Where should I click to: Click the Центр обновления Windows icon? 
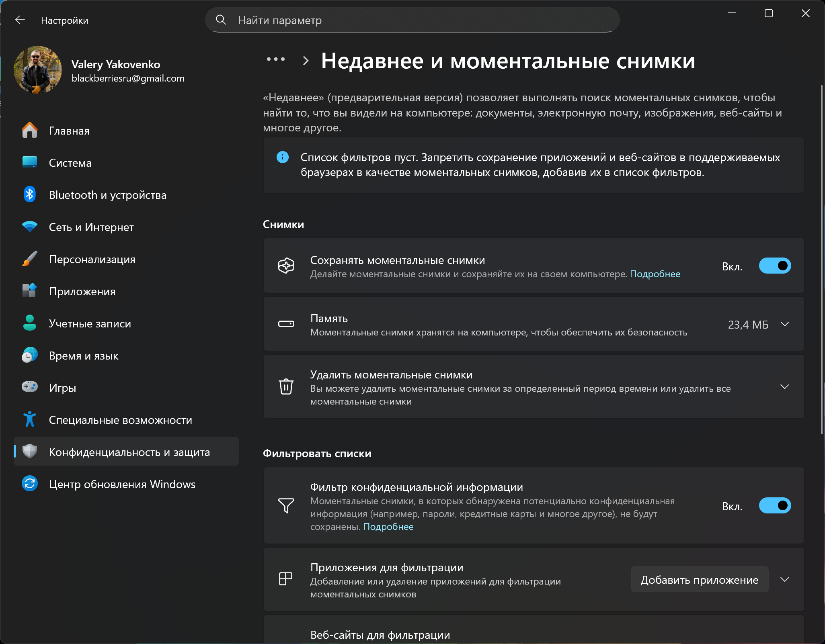[x=29, y=484]
